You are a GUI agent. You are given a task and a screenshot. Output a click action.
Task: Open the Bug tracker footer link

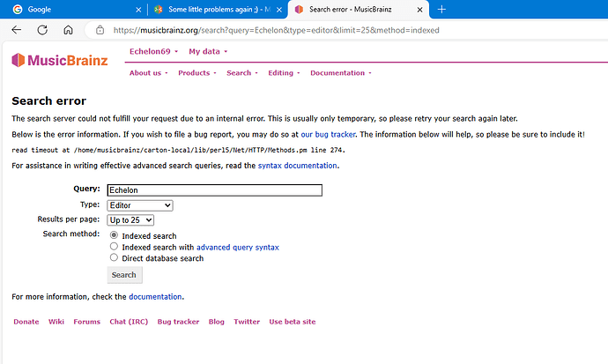coord(178,322)
